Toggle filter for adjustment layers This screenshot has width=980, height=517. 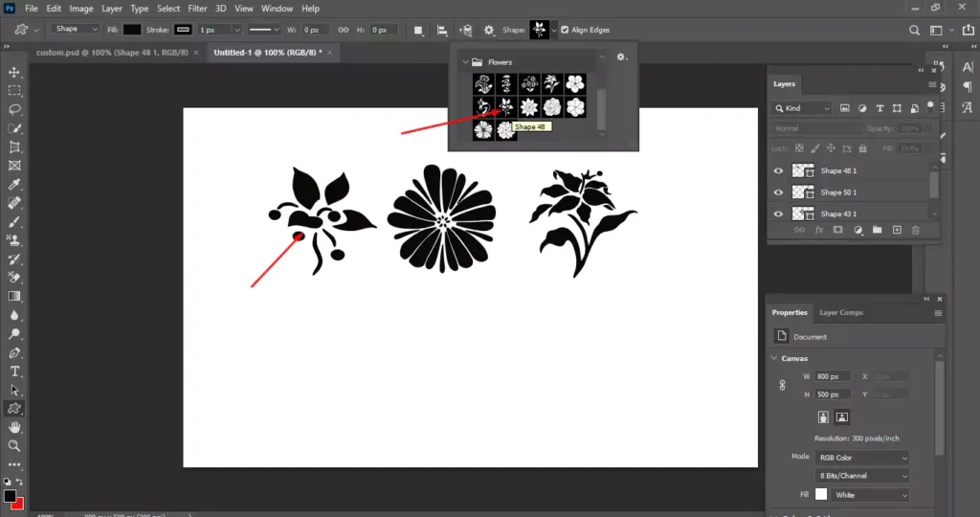[862, 108]
